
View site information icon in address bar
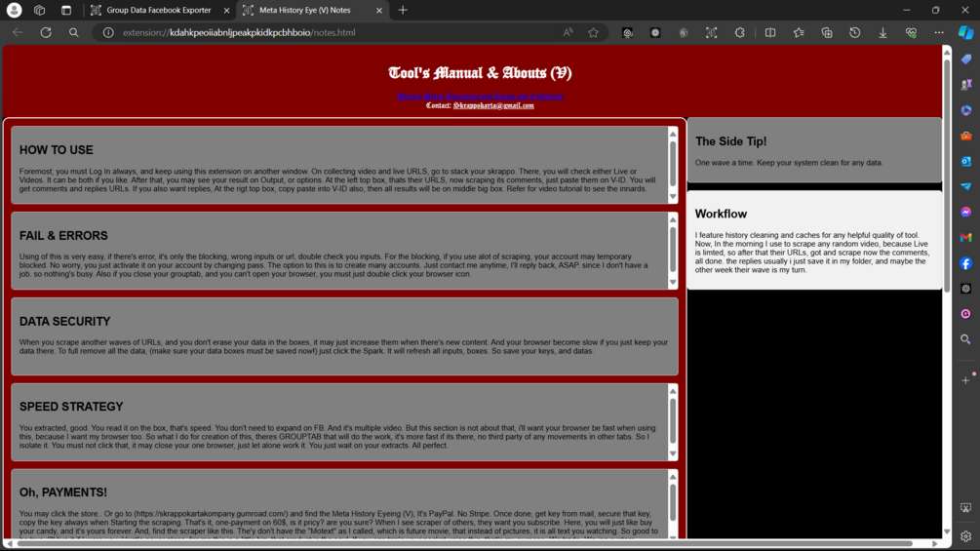[x=108, y=32]
